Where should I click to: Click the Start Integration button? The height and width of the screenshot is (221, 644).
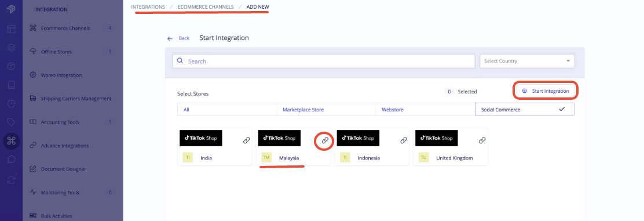546,91
